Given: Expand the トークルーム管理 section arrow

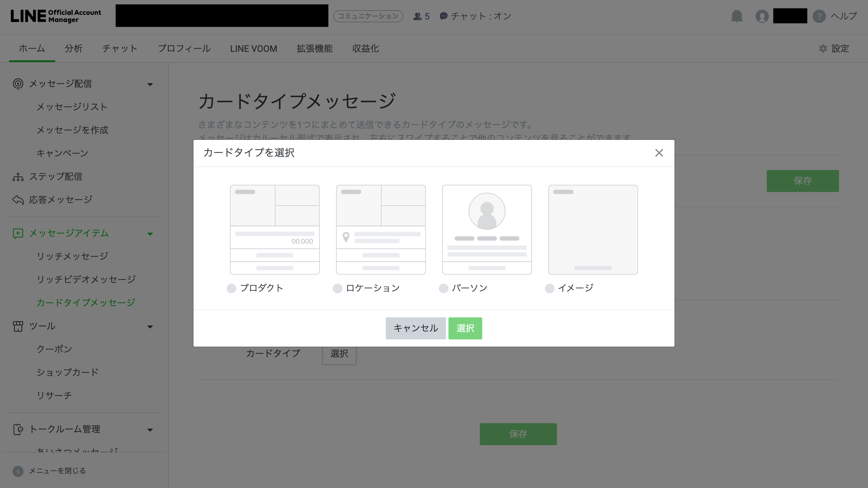Looking at the screenshot, I should (150, 430).
